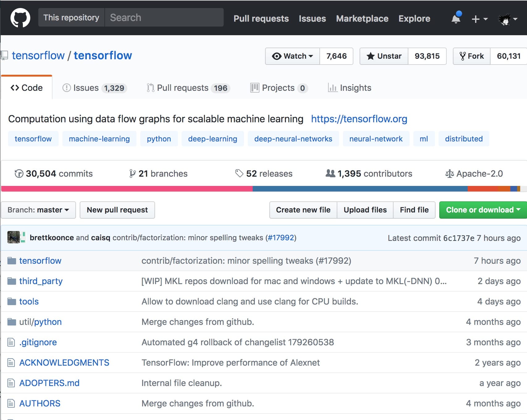Unstar the tensorflow repository
The image size is (527, 420).
click(x=384, y=56)
